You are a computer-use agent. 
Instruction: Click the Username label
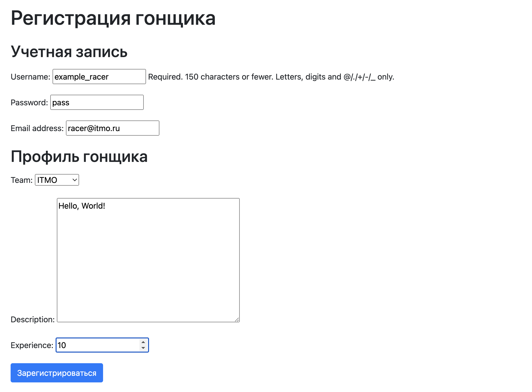pyautogui.click(x=31, y=77)
